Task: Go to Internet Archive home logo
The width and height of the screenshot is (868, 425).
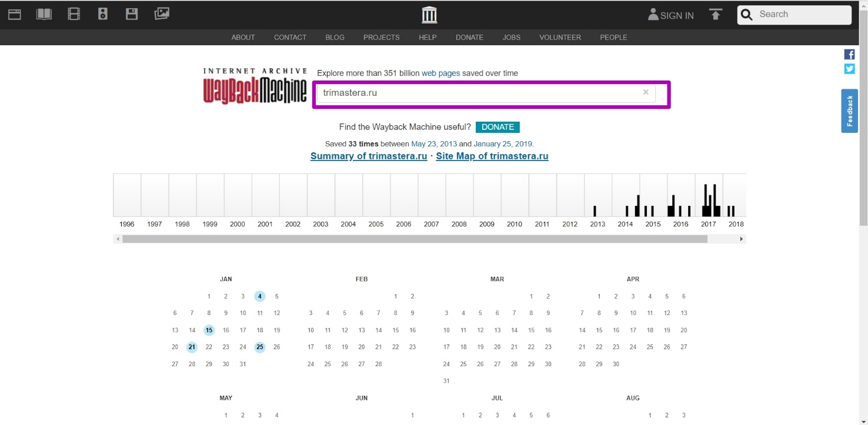Action: click(430, 15)
